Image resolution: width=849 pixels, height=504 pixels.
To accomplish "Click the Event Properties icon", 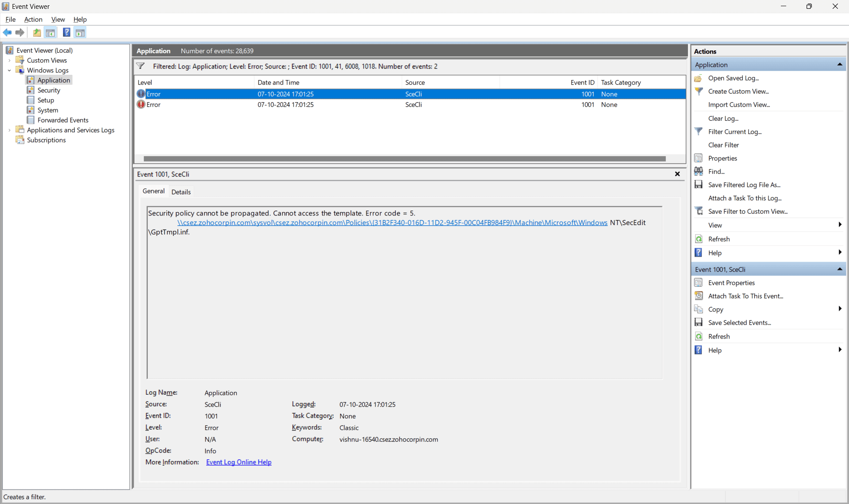I will coord(699,283).
